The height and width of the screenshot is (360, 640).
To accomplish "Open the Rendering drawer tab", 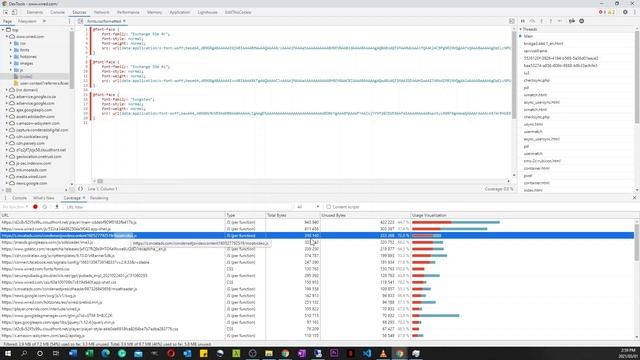I will click(99, 198).
